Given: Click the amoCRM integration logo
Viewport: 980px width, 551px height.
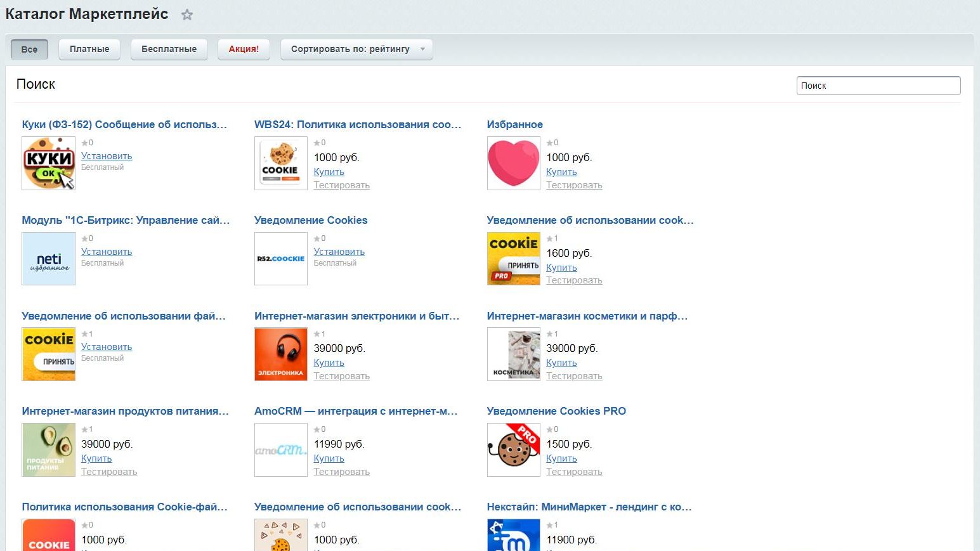Looking at the screenshot, I should click(281, 450).
